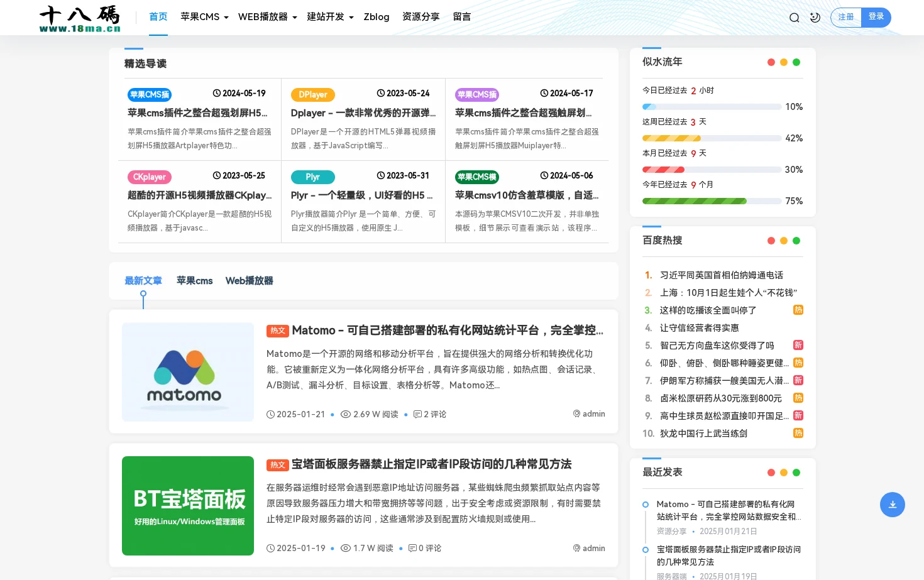Screen dimensions: 924x580
Task: Click the purple 苹果CMS插 tag dated 2024-05-17
Action: [x=476, y=95]
